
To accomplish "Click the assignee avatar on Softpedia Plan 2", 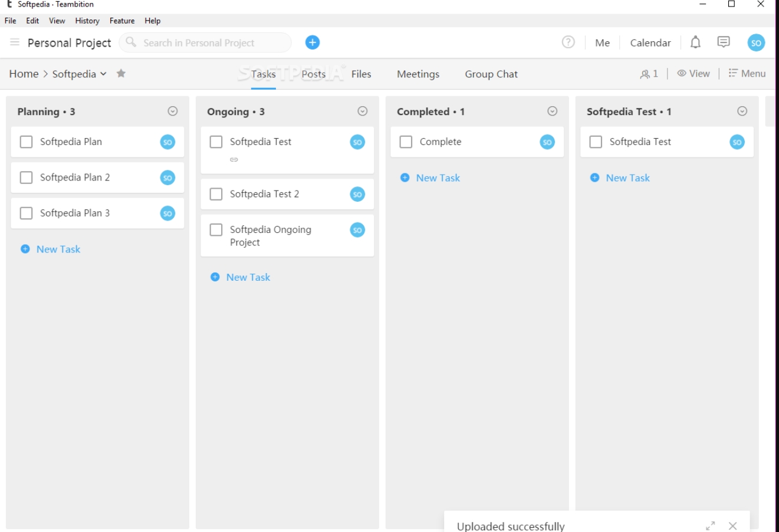I will pos(167,178).
